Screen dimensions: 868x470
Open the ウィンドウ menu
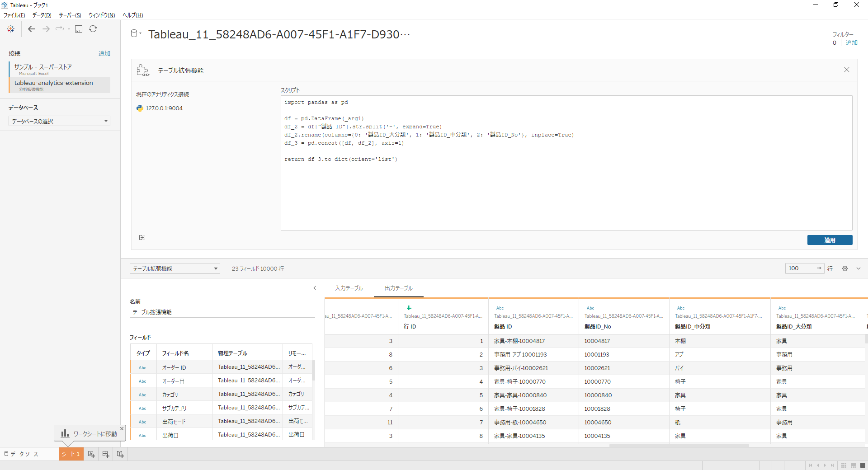pos(101,15)
